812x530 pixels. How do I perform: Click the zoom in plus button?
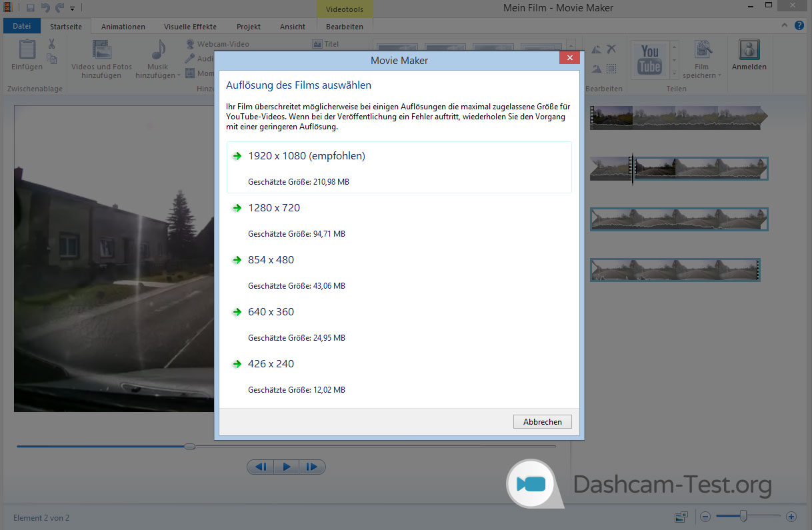791,516
